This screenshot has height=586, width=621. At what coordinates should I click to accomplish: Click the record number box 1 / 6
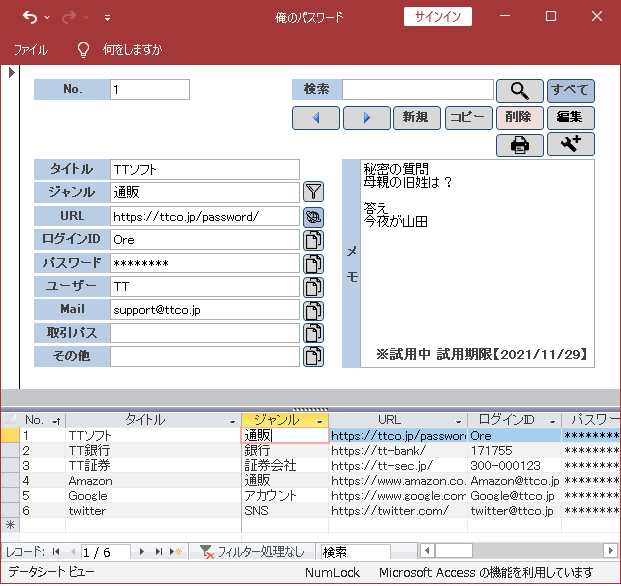pos(105,552)
